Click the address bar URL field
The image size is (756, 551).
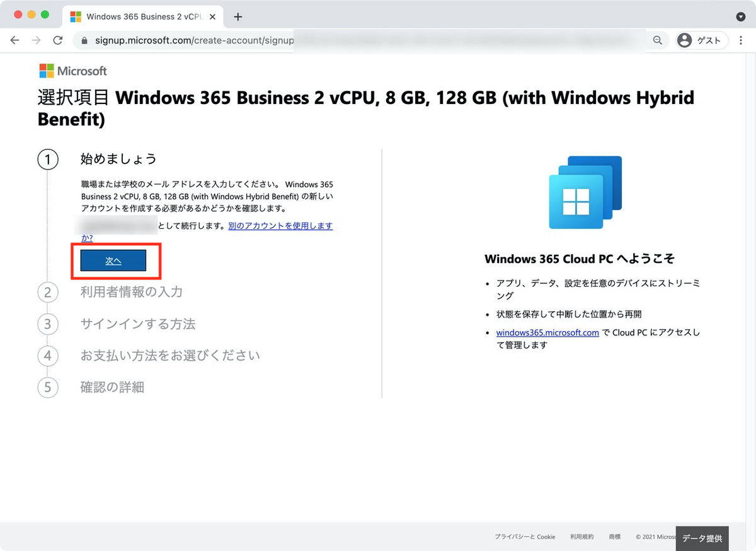(372, 40)
